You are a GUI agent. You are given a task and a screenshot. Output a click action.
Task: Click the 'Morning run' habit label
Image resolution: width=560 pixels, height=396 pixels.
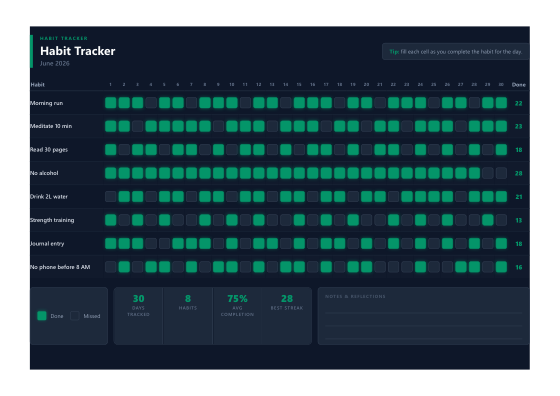coord(46,103)
